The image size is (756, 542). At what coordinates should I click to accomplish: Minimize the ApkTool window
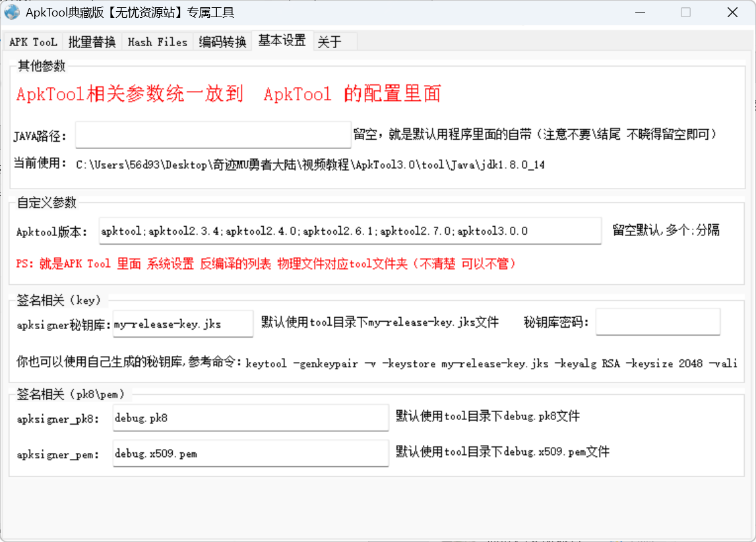[641, 12]
